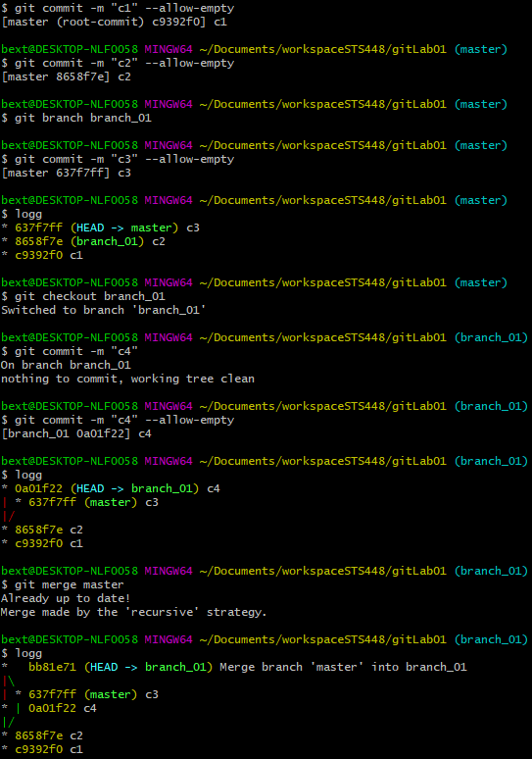Select "Merge made by the 'recursive' strategy." line
The height and width of the screenshot is (759, 532).
[134, 612]
